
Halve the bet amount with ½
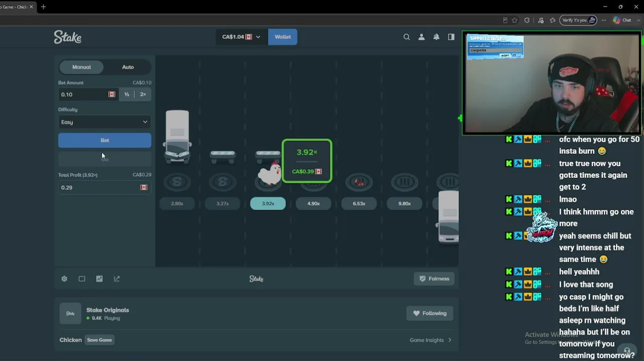pyautogui.click(x=126, y=94)
